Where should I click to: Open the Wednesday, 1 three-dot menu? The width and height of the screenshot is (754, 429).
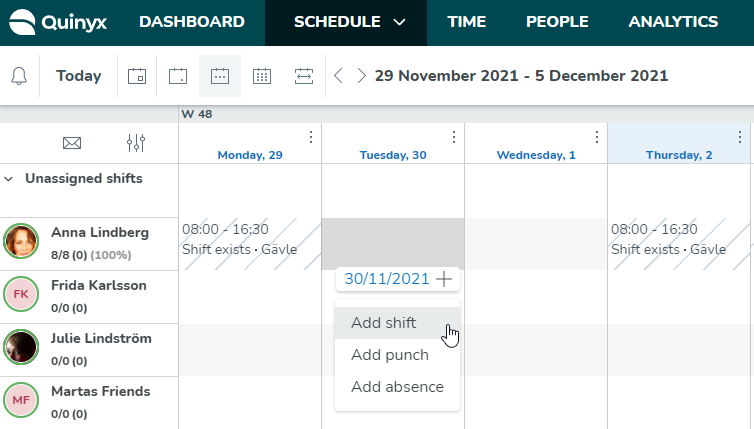tap(597, 137)
